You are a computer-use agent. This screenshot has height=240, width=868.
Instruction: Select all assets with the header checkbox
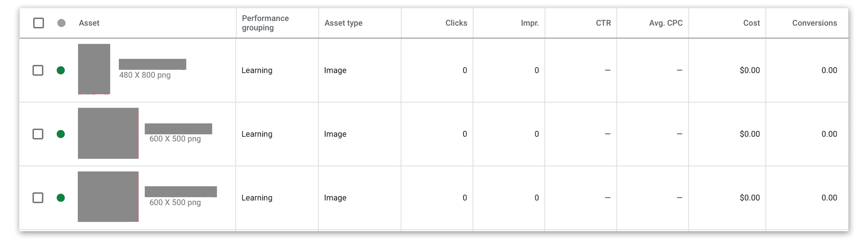38,23
